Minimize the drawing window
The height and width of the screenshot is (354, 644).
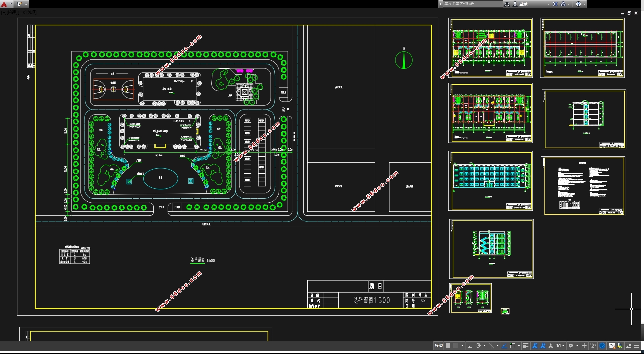click(x=622, y=13)
